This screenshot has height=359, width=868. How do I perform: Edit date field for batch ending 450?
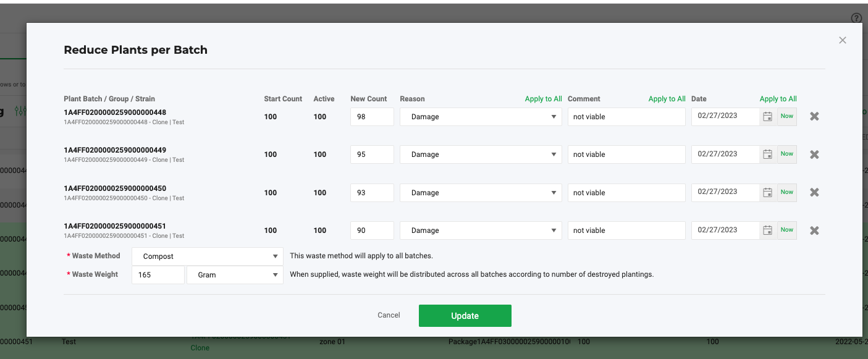click(x=725, y=193)
